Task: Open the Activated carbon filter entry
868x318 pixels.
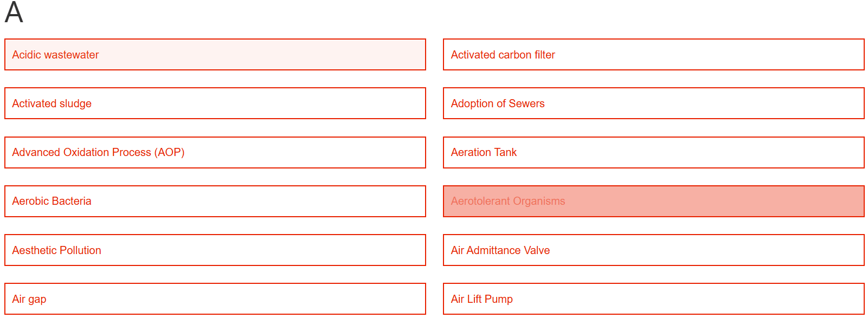Action: pos(654,55)
